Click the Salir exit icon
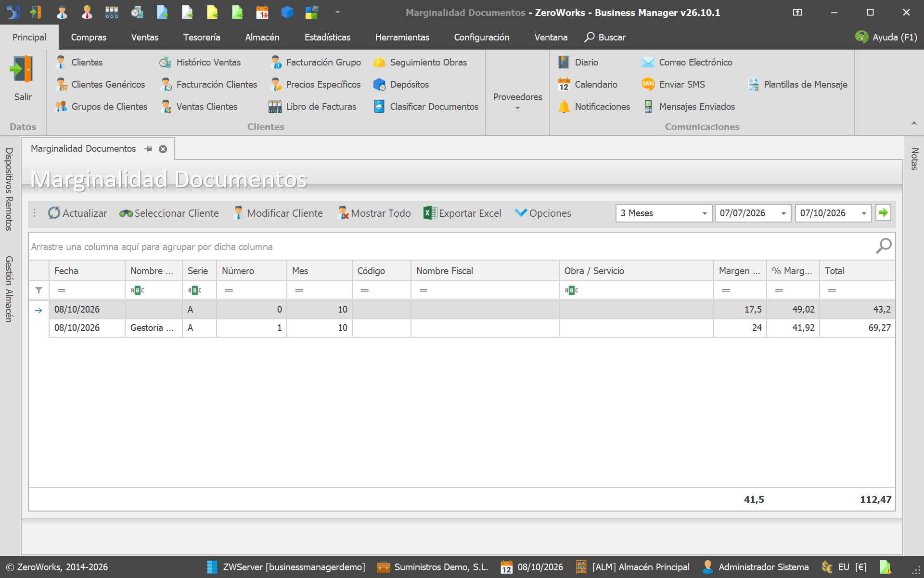This screenshot has height=578, width=924. pyautogui.click(x=23, y=69)
